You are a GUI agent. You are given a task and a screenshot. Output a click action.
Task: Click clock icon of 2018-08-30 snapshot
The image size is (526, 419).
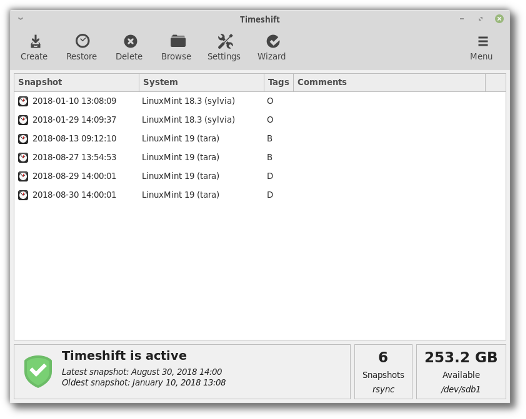[x=23, y=195]
